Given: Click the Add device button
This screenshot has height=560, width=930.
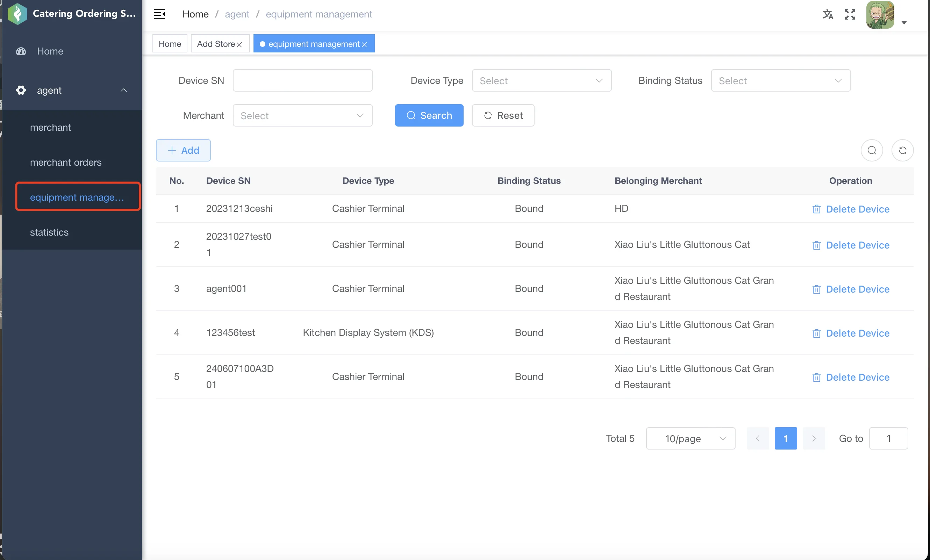Looking at the screenshot, I should 184,150.
